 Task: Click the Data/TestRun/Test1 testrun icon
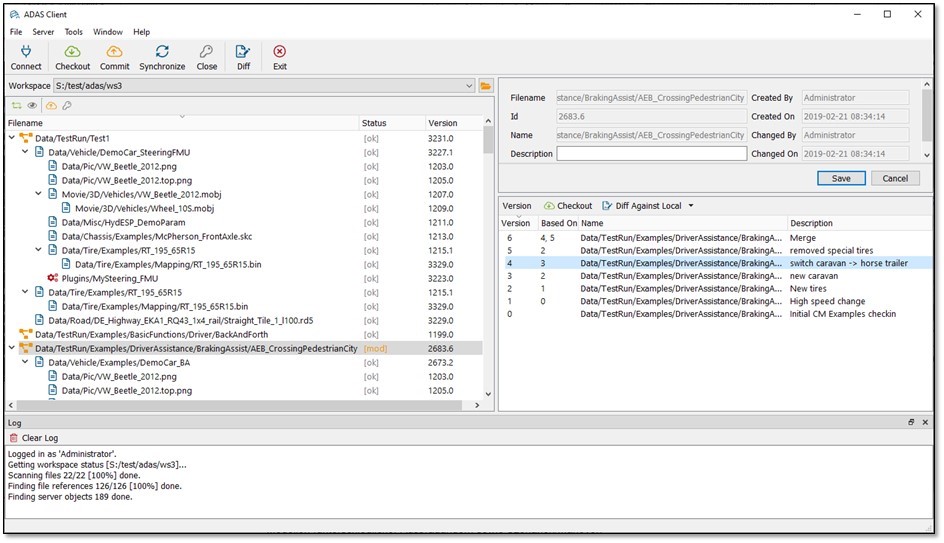pyautogui.click(x=26, y=138)
